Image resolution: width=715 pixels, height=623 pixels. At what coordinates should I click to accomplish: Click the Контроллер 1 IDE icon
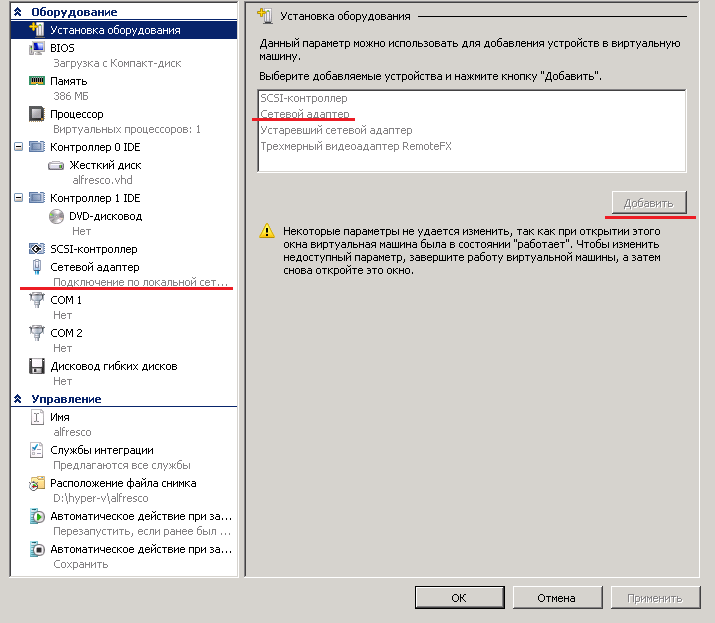pos(36,198)
